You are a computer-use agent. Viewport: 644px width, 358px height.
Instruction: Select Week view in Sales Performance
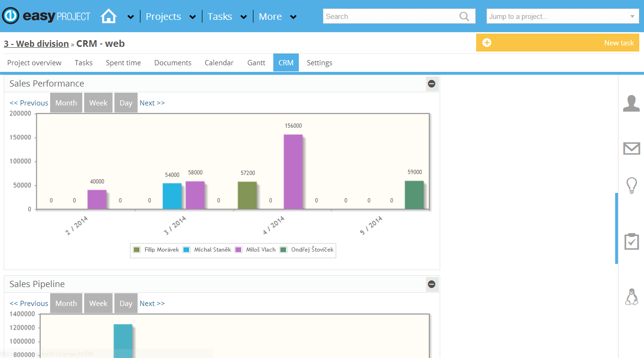click(98, 103)
